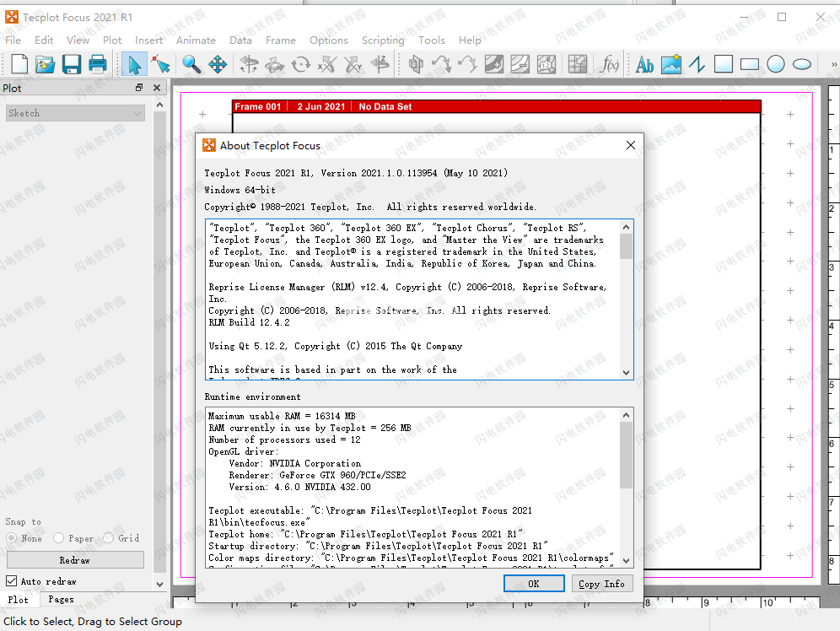
Task: Switch to the Pages tab
Action: (61, 600)
